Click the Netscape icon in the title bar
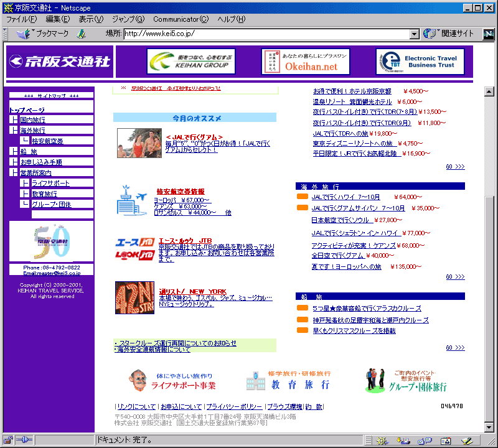Image resolution: width=498 pixels, height=448 pixels. coord(8,8)
